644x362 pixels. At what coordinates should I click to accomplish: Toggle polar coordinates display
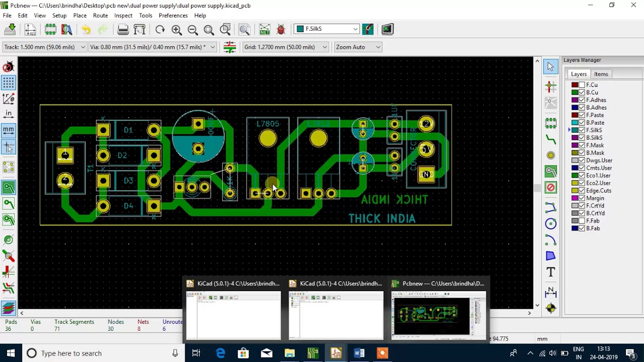(9, 99)
